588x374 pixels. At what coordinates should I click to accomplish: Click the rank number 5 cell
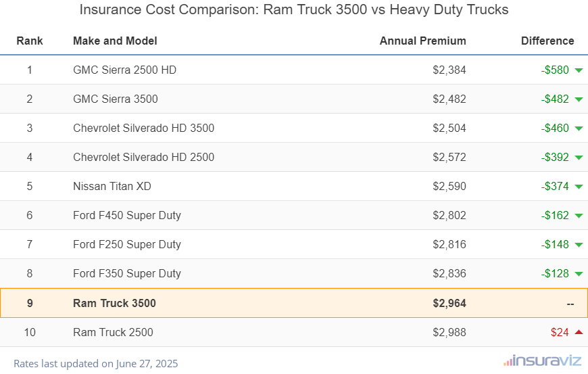pos(30,186)
